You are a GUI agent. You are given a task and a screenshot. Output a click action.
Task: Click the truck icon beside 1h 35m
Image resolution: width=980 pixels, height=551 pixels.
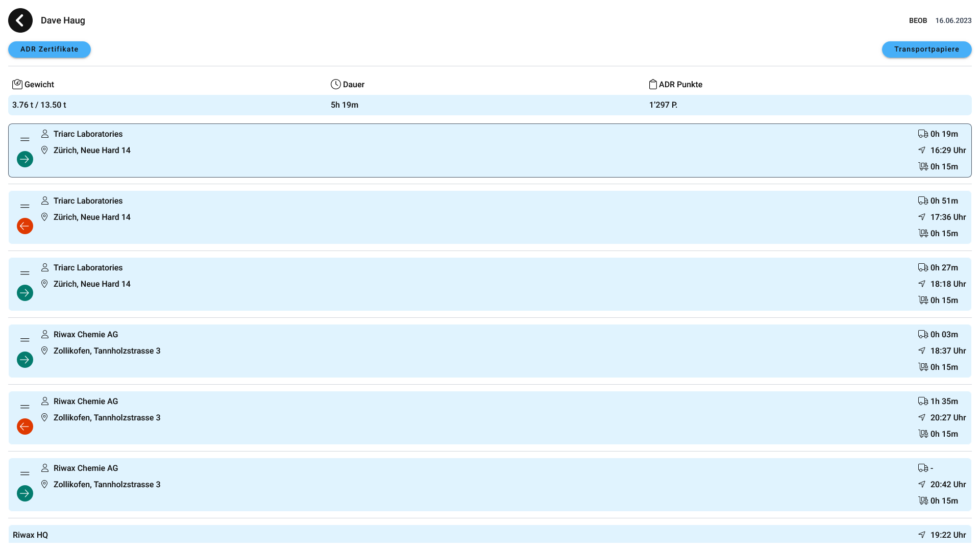[923, 402]
